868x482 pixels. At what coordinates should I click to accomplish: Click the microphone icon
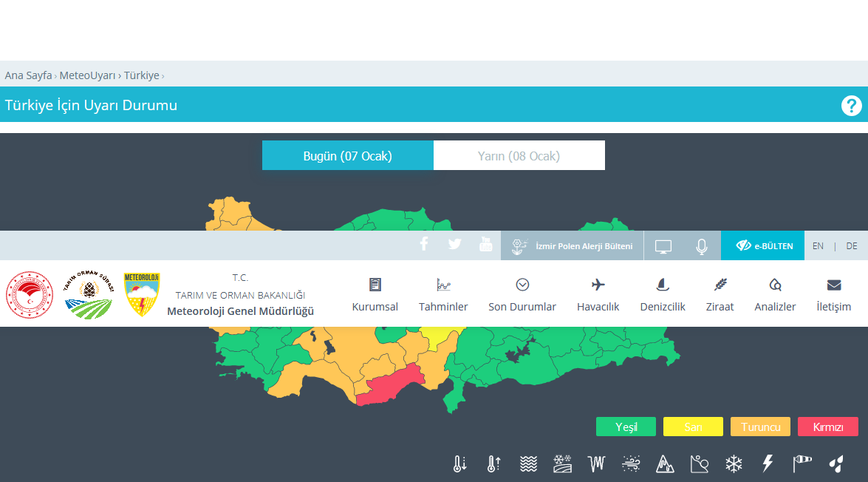(x=701, y=246)
